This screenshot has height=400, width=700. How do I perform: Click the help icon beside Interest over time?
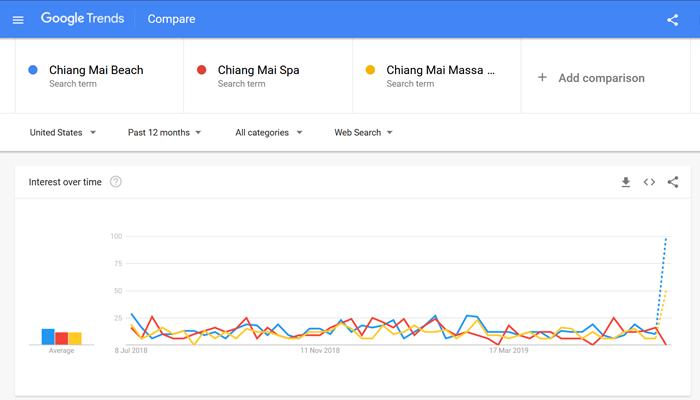116,182
